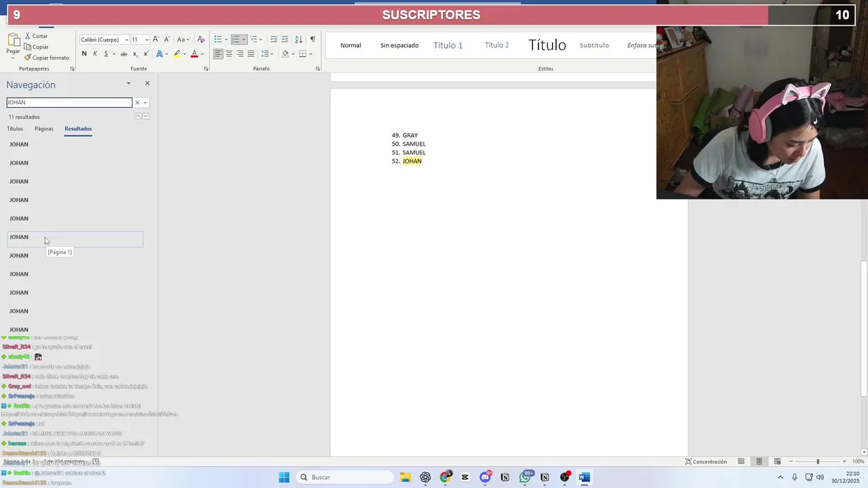Viewport: 868px width, 488px height.
Task: Apply subscript formatting
Action: 135,54
